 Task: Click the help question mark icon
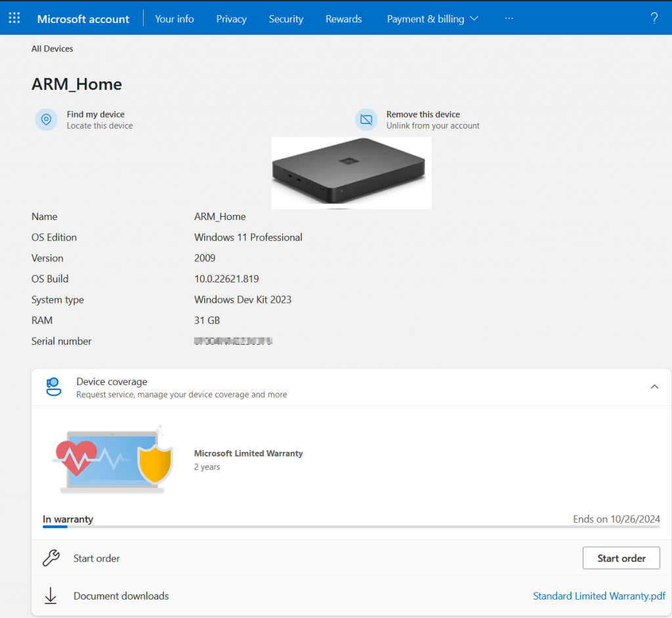click(654, 18)
